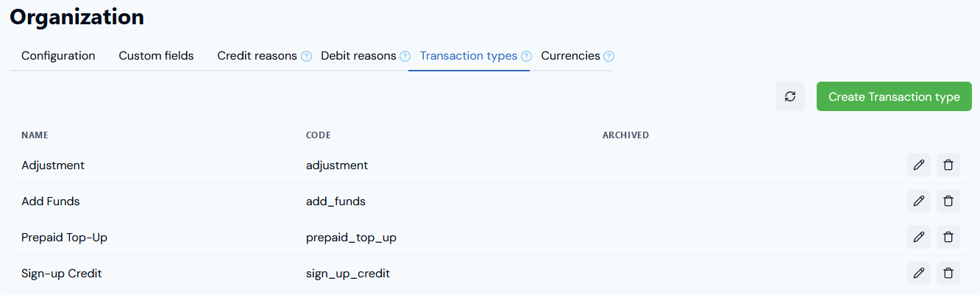
Task: Show help tooltip beside Currencies
Action: click(608, 56)
